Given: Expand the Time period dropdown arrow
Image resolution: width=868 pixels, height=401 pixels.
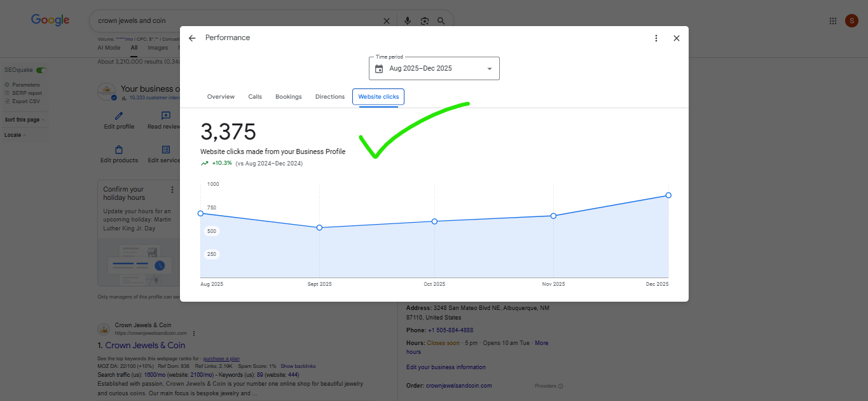Looking at the screenshot, I should [x=489, y=69].
